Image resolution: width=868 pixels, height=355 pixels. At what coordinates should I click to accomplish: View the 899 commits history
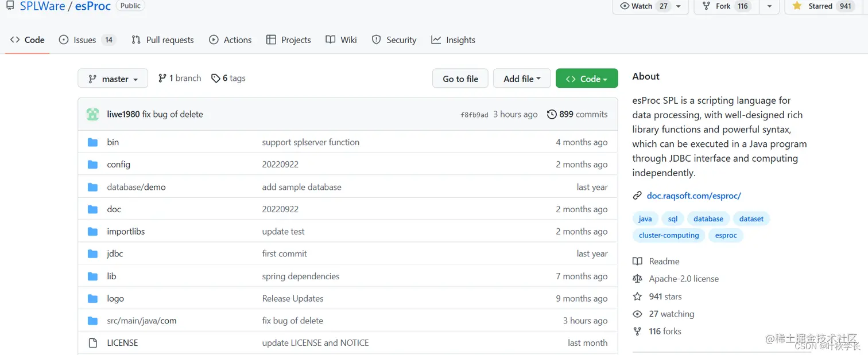coord(578,114)
